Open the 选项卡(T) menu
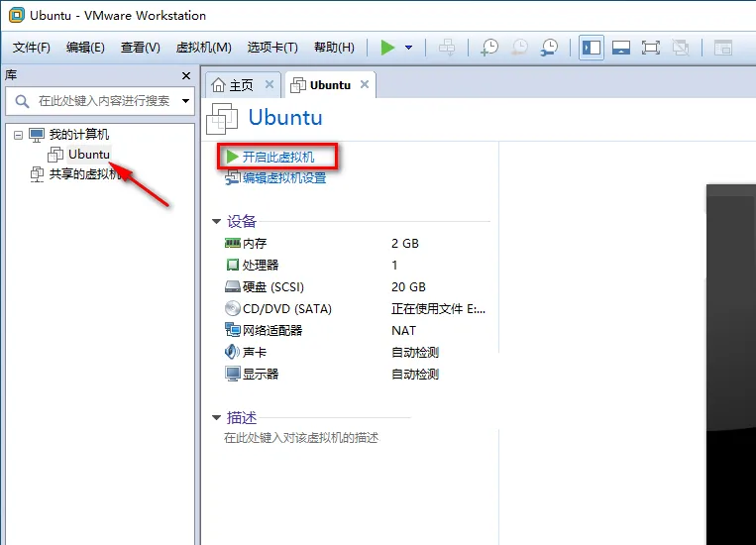The height and width of the screenshot is (545, 756). (272, 48)
